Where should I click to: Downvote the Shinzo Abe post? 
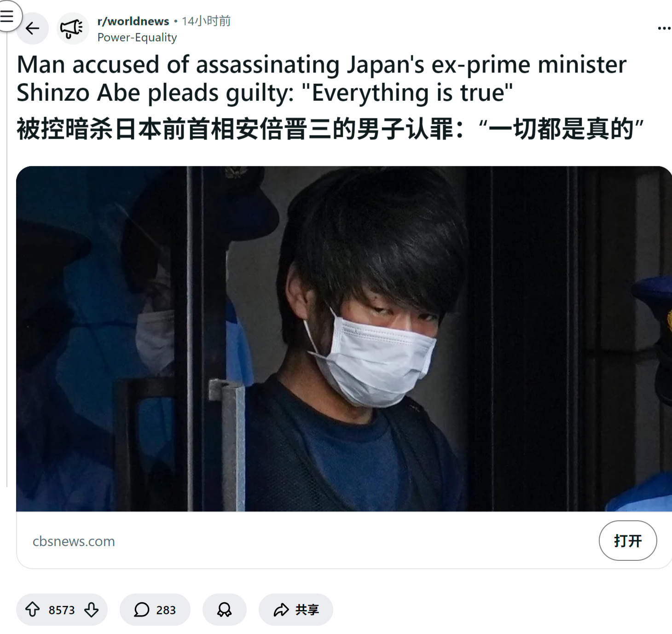click(x=92, y=610)
